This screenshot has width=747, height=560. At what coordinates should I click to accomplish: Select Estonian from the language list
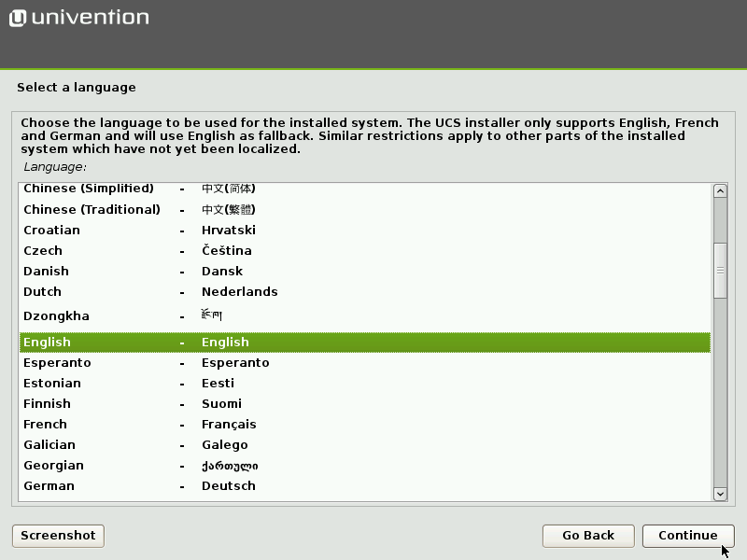point(187,383)
